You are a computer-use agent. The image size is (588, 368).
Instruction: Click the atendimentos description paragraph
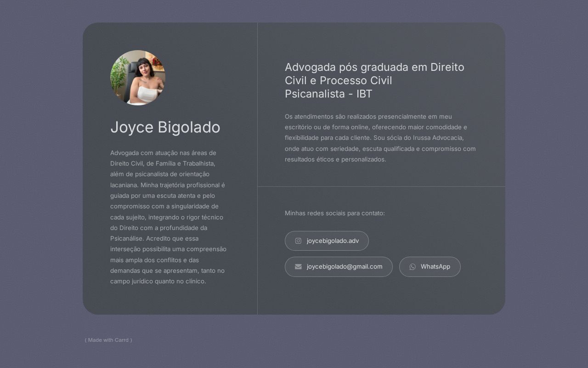pos(380,138)
